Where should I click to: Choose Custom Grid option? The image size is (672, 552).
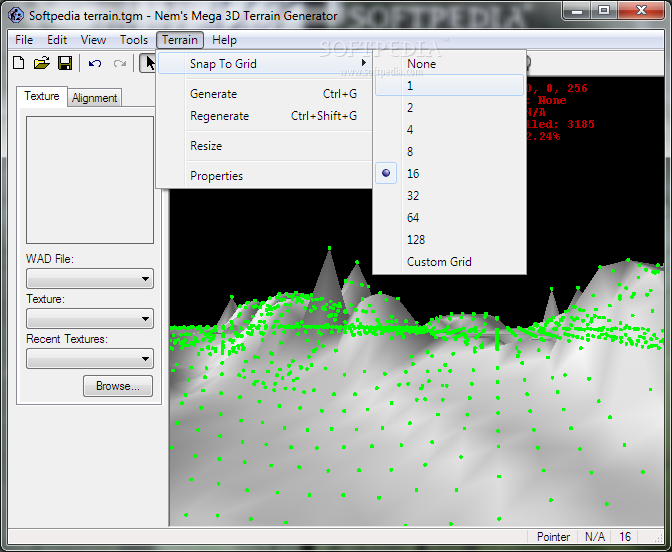click(449, 261)
